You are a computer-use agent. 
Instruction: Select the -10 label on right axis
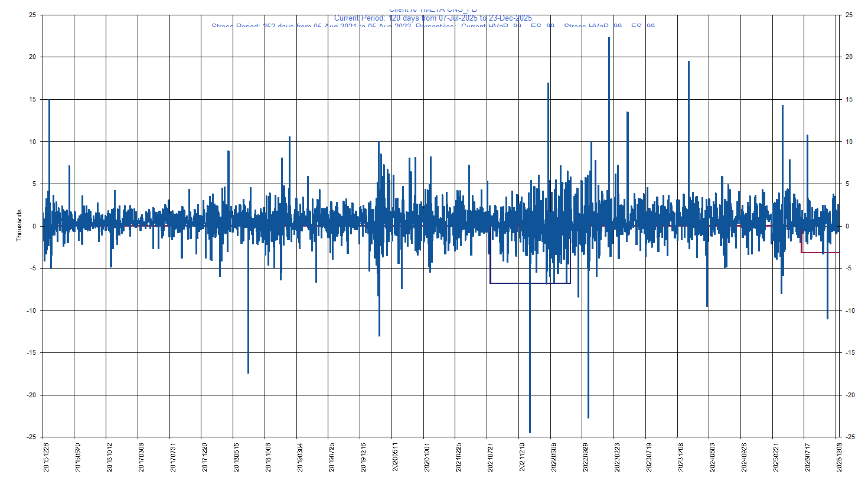(850, 310)
